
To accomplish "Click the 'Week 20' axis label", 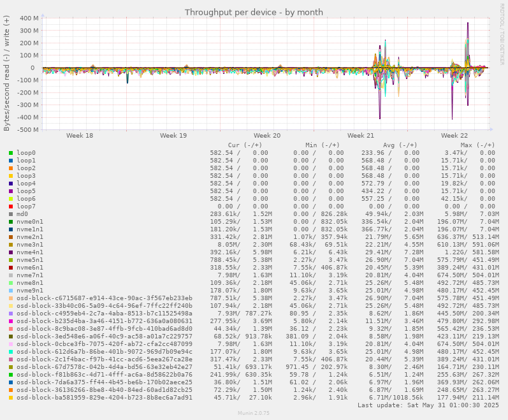I will pos(267,135).
